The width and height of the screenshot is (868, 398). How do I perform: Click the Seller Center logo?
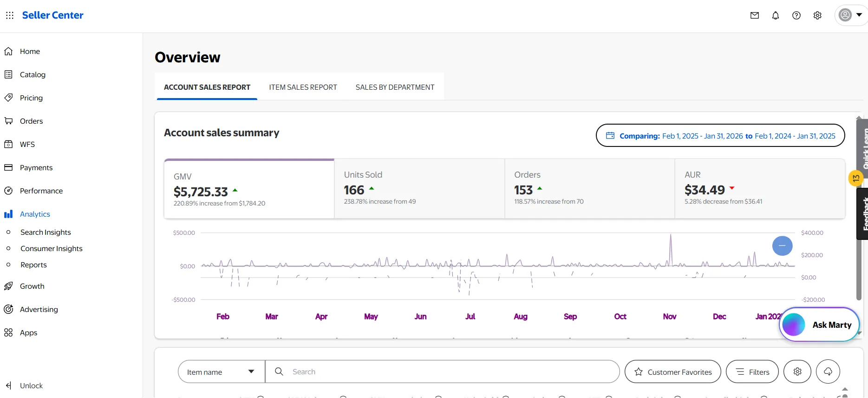pyautogui.click(x=52, y=15)
